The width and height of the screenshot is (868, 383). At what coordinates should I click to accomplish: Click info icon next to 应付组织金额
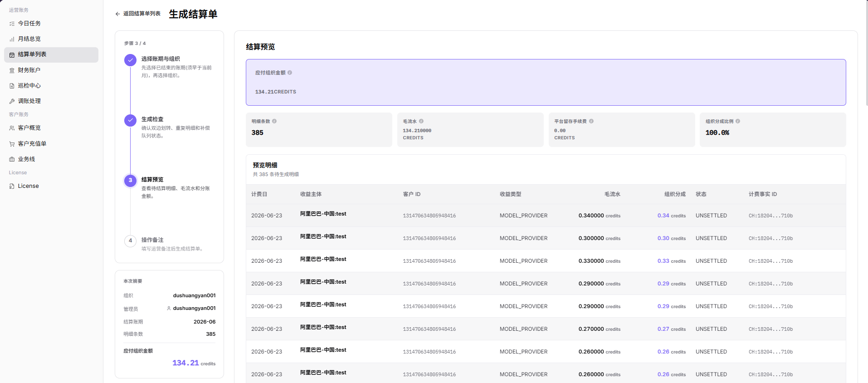(x=290, y=73)
